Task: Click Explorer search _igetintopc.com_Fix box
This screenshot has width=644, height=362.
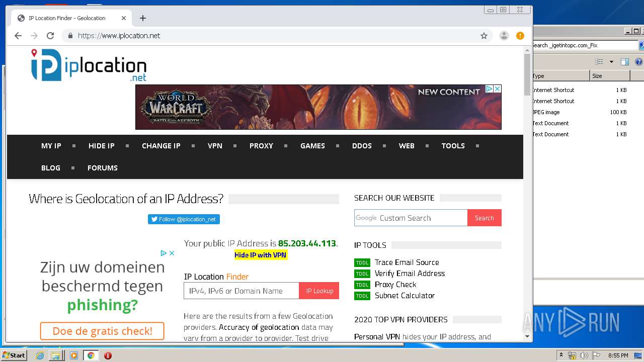Action: pyautogui.click(x=585, y=45)
